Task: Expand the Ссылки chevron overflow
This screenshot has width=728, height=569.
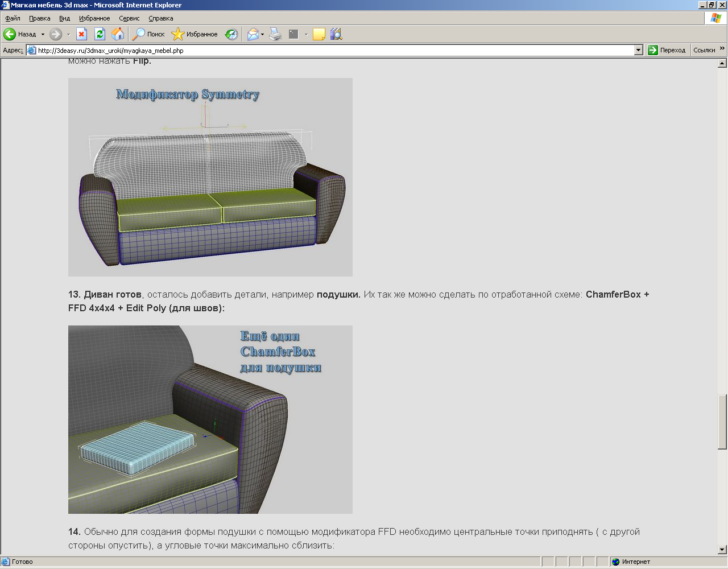Action: 722,49
